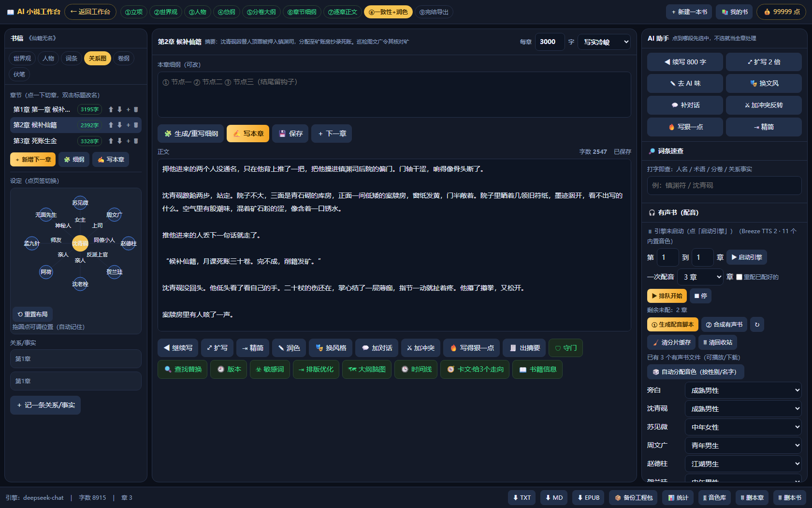Open the 统计 statistics button
The height and width of the screenshot is (508, 812).
(678, 497)
